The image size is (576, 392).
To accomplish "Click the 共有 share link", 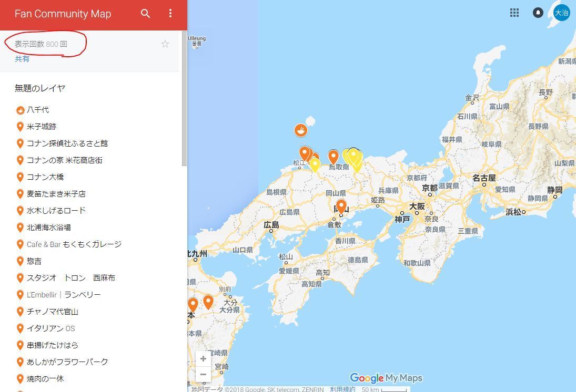I will pyautogui.click(x=22, y=59).
